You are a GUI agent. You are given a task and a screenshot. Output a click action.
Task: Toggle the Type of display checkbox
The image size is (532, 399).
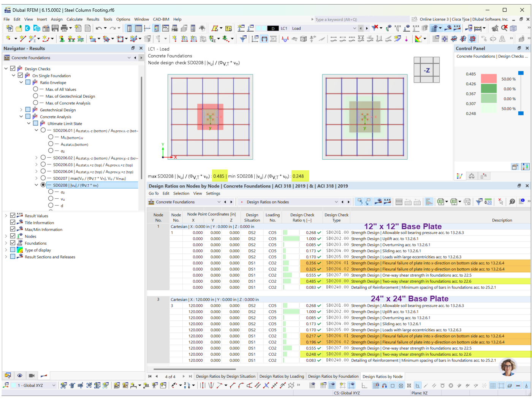pyautogui.click(x=13, y=250)
